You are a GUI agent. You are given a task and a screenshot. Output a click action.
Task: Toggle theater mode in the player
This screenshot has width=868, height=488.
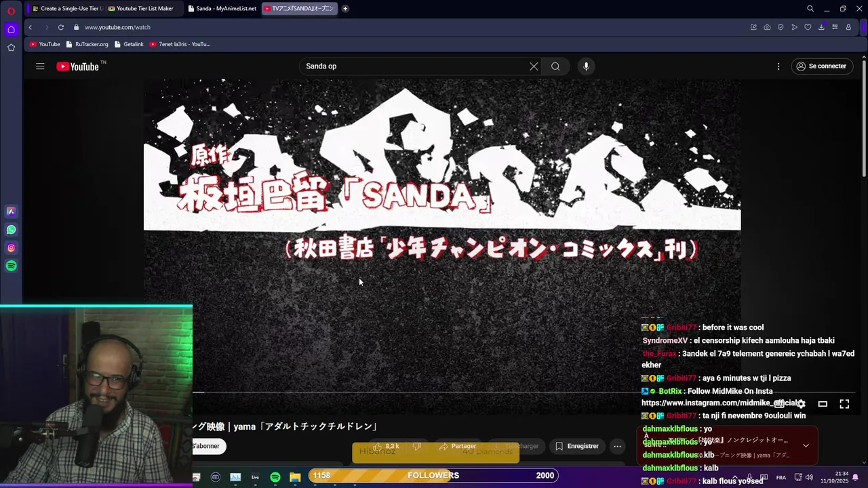[x=823, y=404]
